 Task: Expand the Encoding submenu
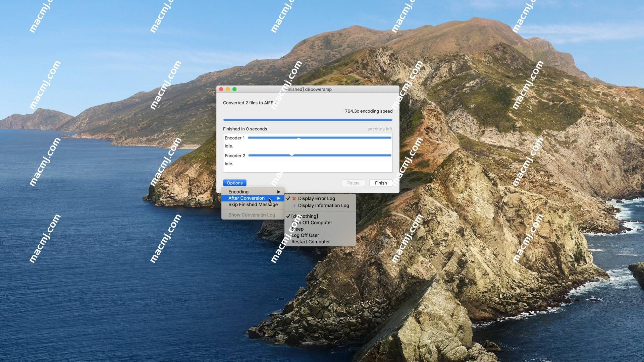click(x=252, y=191)
